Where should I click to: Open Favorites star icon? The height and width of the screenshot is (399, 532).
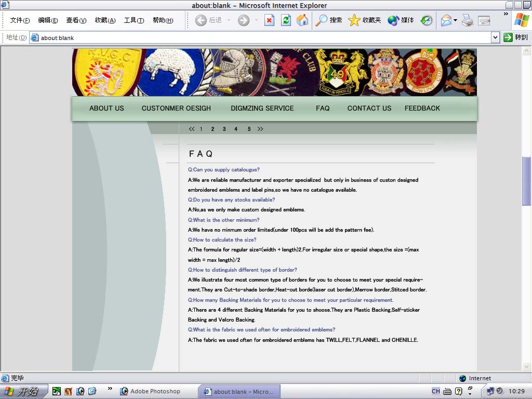pos(365,20)
